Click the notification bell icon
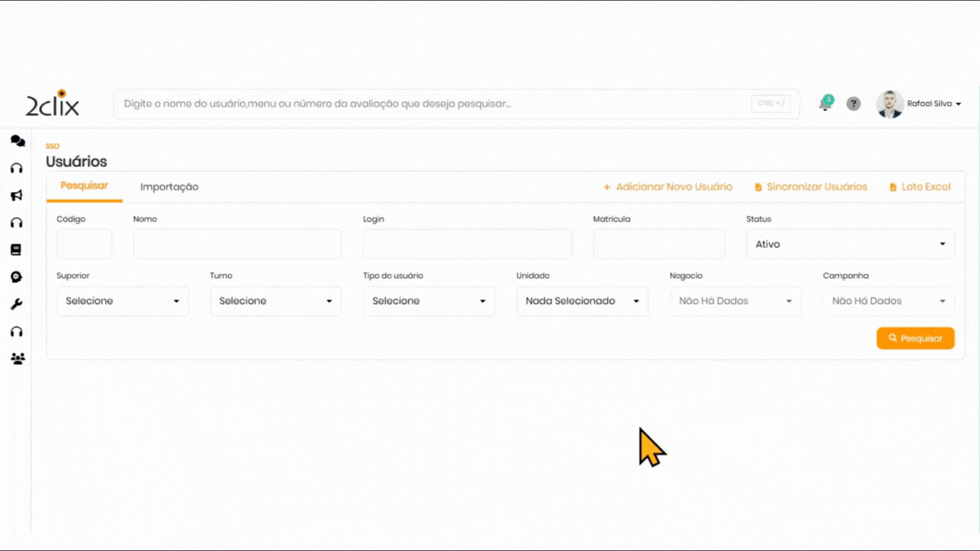Viewport: 980px width, 551px height. tap(824, 104)
